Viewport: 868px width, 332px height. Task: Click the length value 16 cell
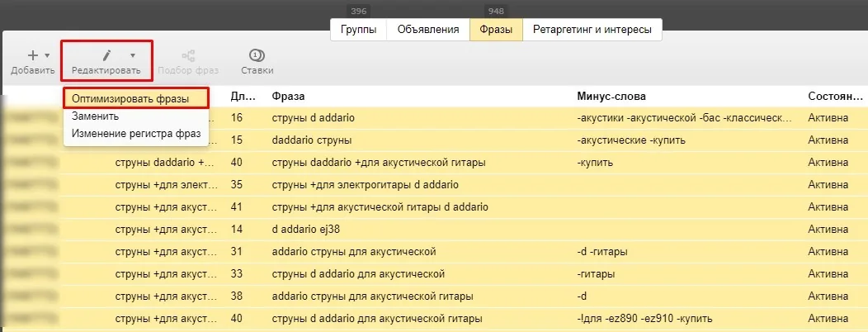click(236, 118)
